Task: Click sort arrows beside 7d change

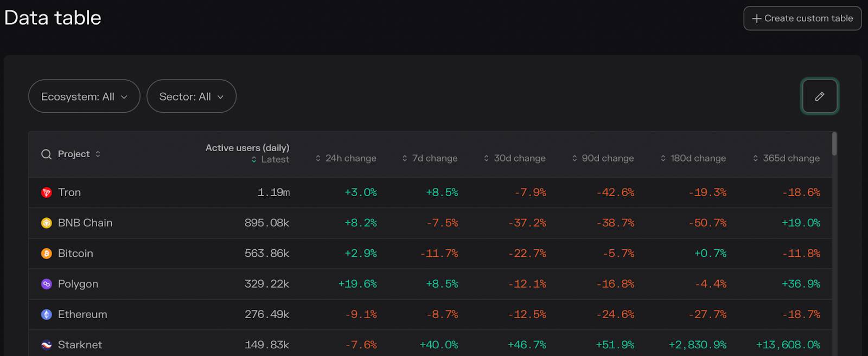Action: click(x=405, y=158)
